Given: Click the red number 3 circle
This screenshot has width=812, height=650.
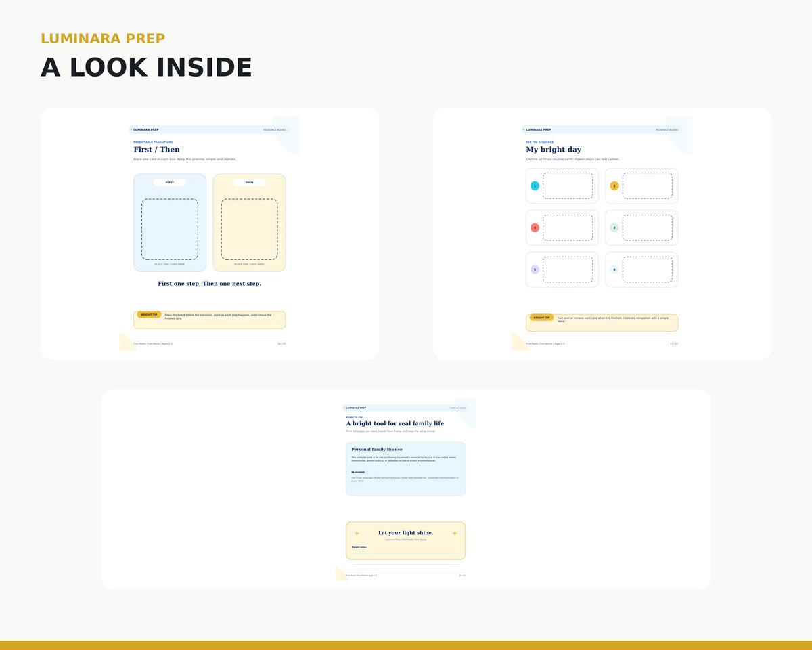Looking at the screenshot, I should click(535, 227).
